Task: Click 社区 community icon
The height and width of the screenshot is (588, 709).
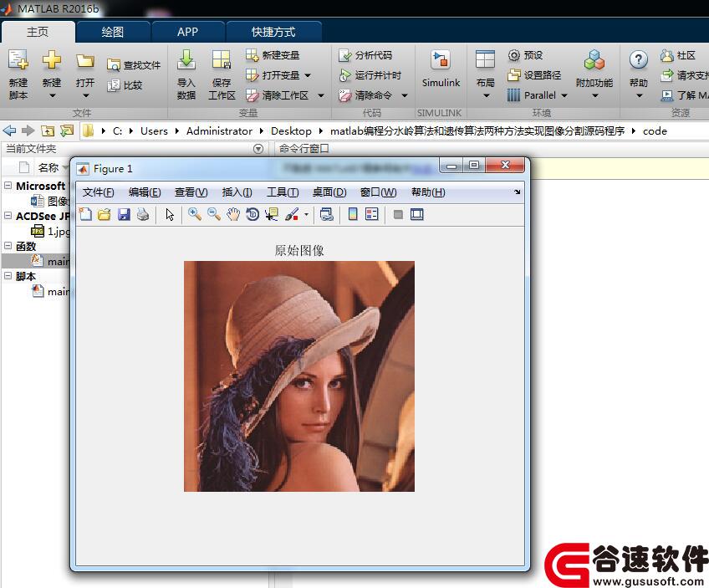Action: pyautogui.click(x=677, y=55)
